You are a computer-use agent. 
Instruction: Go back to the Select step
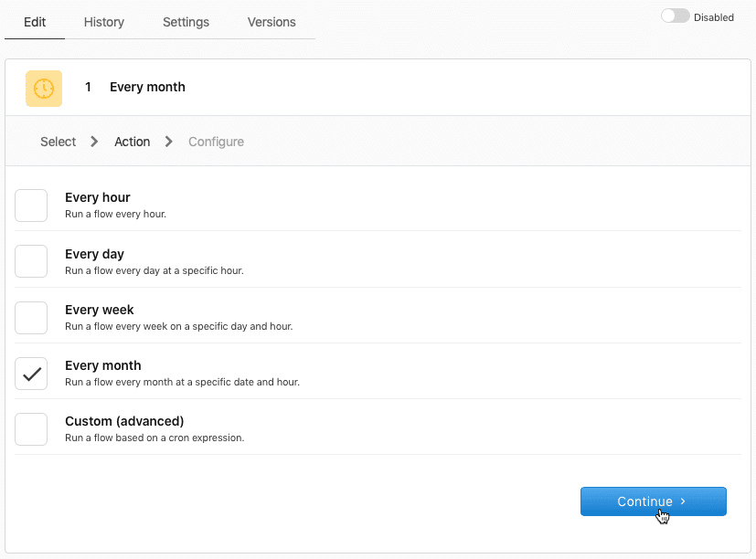coord(59,142)
